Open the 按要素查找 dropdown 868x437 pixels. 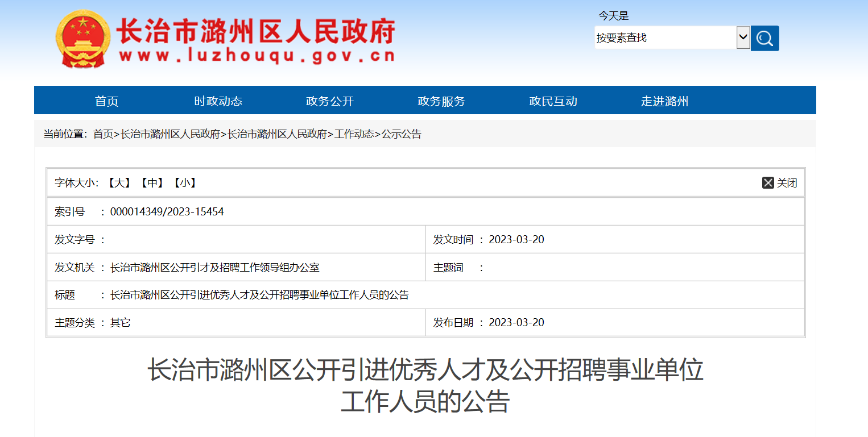(x=672, y=38)
